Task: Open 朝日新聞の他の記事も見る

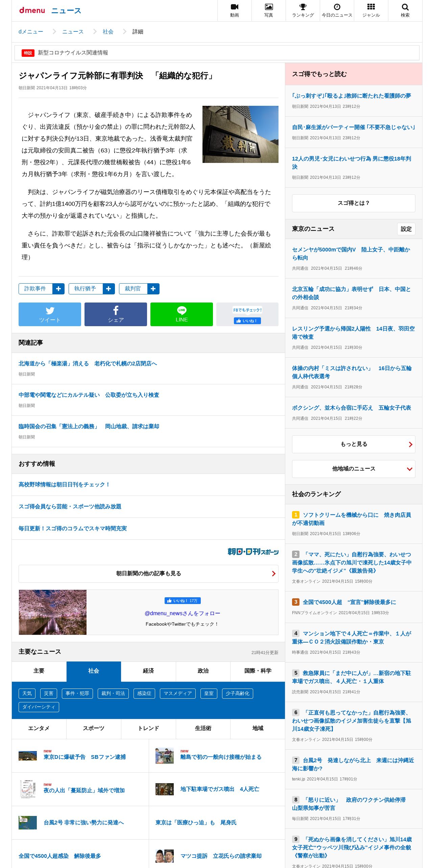Action: pos(148,574)
